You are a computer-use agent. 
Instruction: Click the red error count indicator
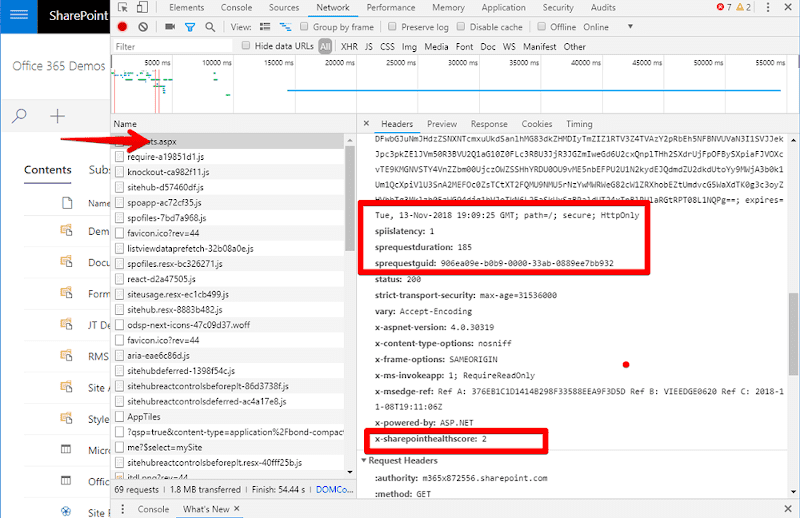coord(723,7)
